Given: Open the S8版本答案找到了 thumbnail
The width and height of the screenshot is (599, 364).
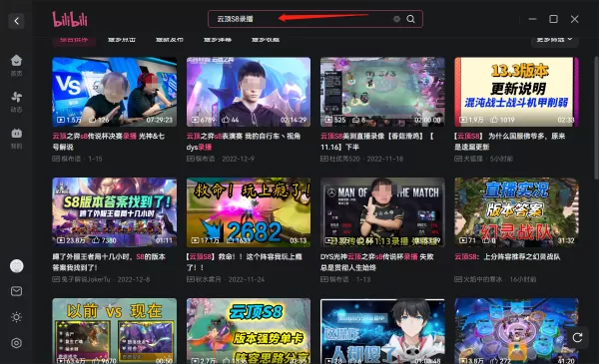Looking at the screenshot, I should (114, 212).
